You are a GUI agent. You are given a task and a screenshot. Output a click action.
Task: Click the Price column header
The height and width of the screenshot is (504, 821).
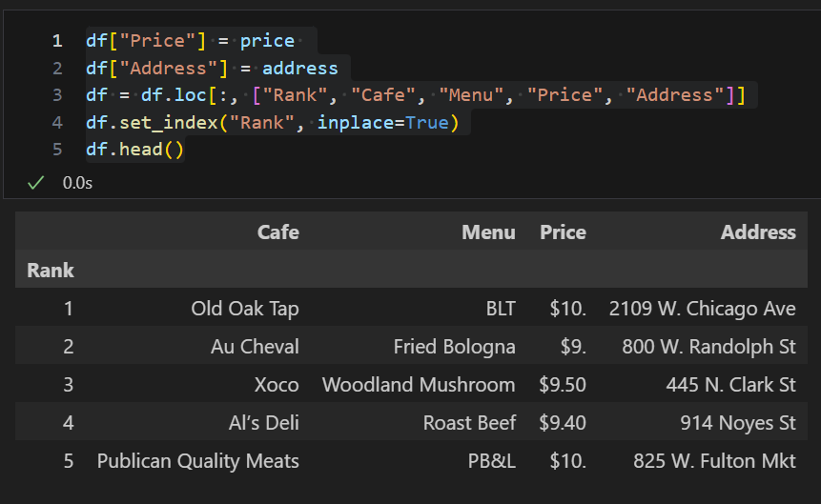click(x=563, y=232)
